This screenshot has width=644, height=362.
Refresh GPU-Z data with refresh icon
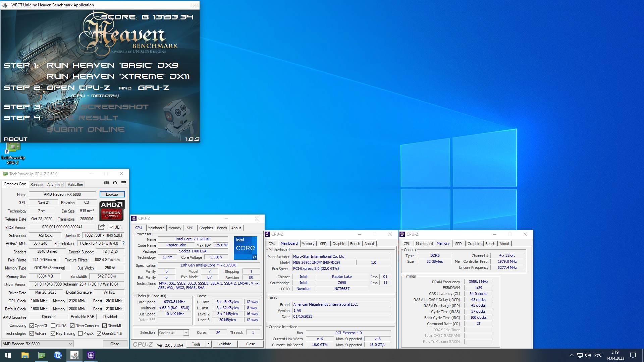pyautogui.click(x=115, y=183)
